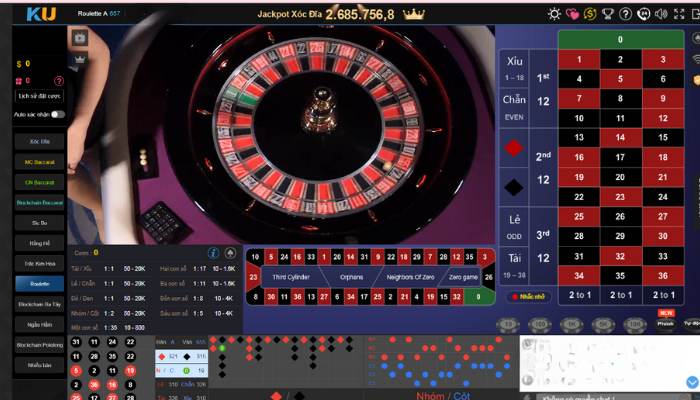Image resolution: width=700 pixels, height=400 pixels.
Task: Click the spade icon beside the info icon
Action: [x=230, y=253]
